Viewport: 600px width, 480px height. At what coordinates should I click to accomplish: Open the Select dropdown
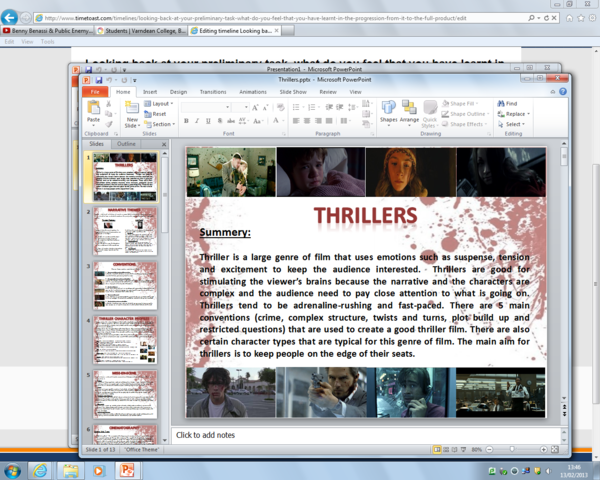pyautogui.click(x=511, y=124)
